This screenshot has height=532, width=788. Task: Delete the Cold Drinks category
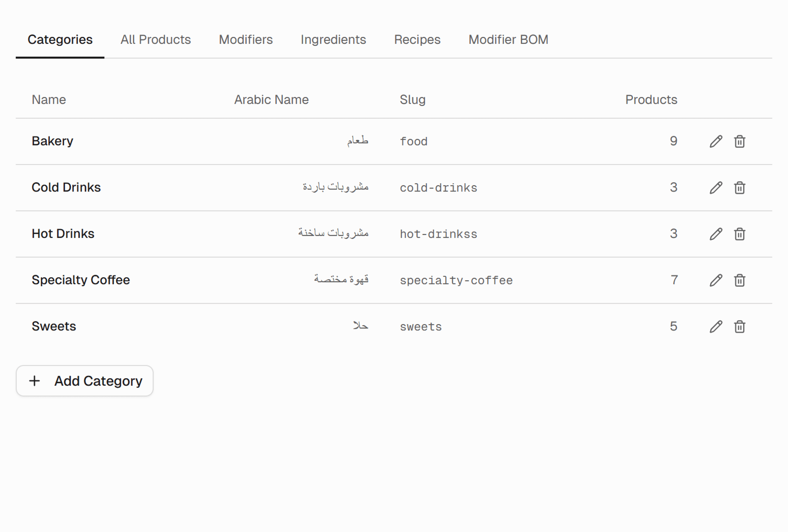[x=740, y=188]
